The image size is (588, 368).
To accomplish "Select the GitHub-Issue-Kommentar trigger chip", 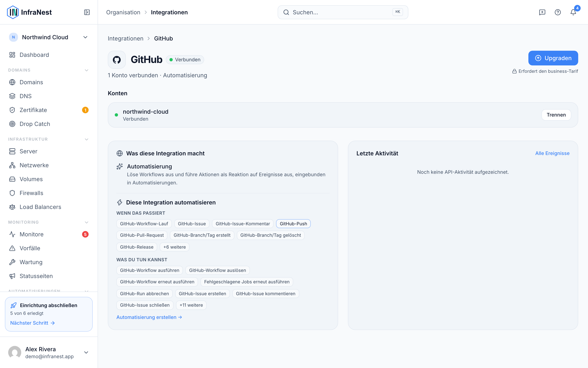I will point(243,224).
